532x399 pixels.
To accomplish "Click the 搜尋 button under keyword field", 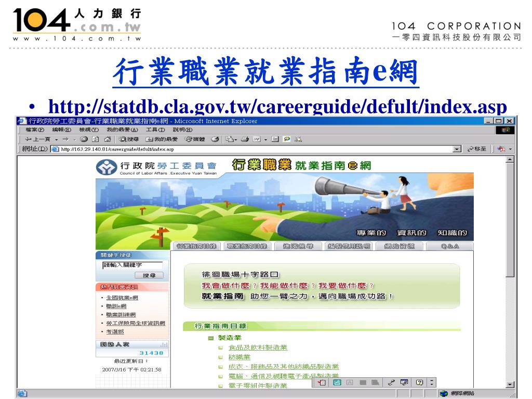I will [x=149, y=275].
